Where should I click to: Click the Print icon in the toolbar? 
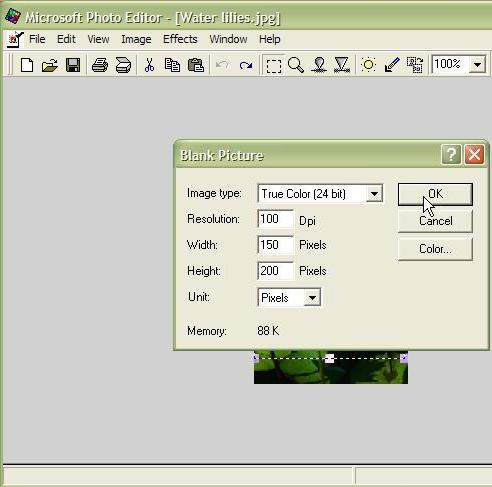[x=100, y=65]
